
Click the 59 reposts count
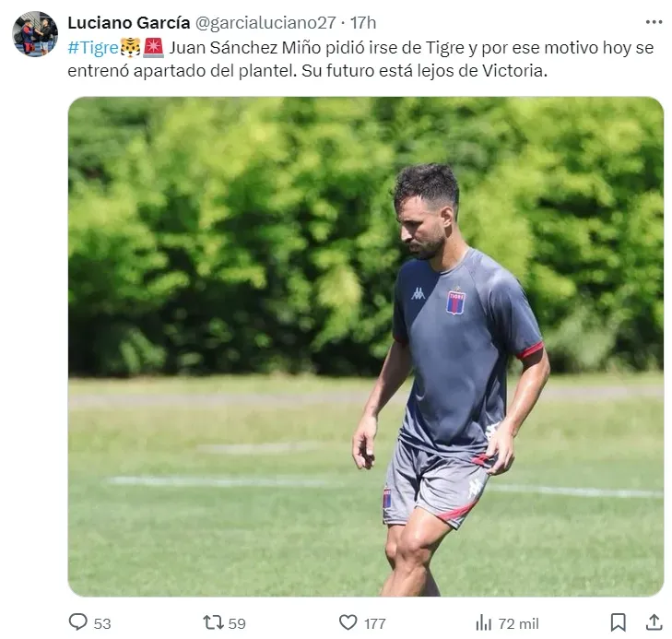[237, 623]
